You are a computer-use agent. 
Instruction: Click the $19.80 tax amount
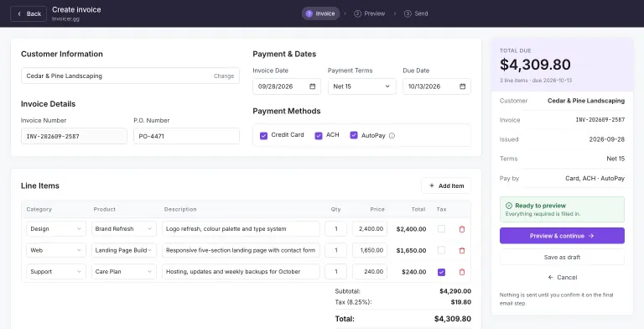[x=461, y=302]
